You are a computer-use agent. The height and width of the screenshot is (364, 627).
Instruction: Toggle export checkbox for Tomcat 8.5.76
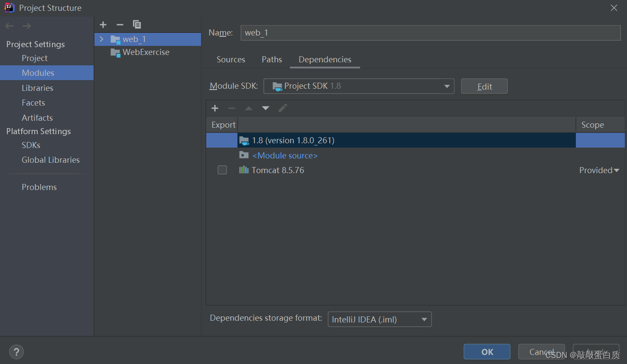click(x=222, y=170)
